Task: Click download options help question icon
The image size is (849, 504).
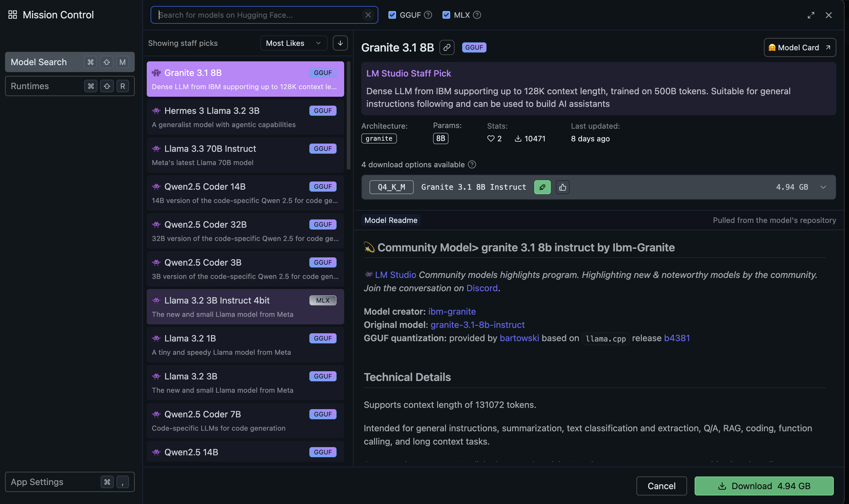Action: click(472, 165)
